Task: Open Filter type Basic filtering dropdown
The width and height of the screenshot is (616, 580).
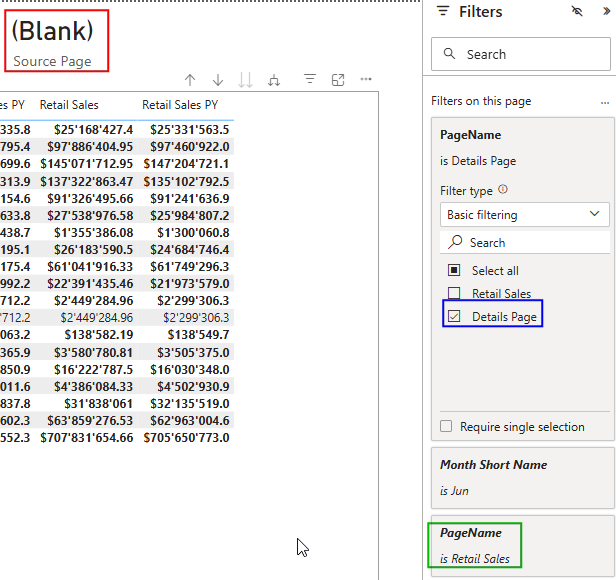Action: tap(525, 214)
